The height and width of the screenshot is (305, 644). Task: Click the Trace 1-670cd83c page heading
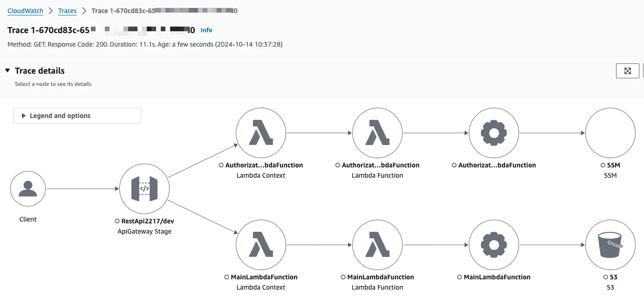tap(101, 30)
